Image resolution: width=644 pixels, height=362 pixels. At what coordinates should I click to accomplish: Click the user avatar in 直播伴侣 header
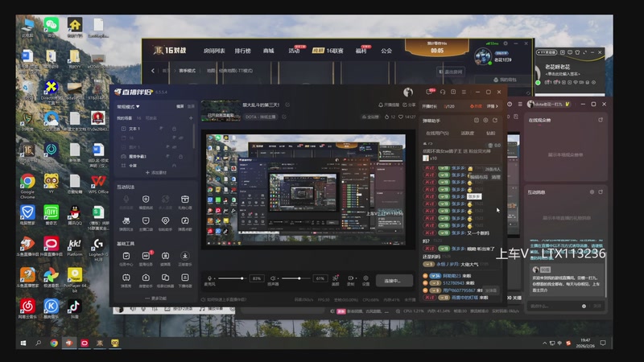point(408,92)
